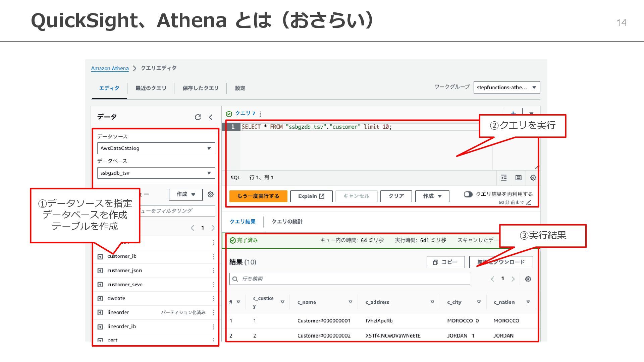This screenshot has width=644, height=362.
Task: Click the save query icon in the editor status bar
Action: click(518, 178)
